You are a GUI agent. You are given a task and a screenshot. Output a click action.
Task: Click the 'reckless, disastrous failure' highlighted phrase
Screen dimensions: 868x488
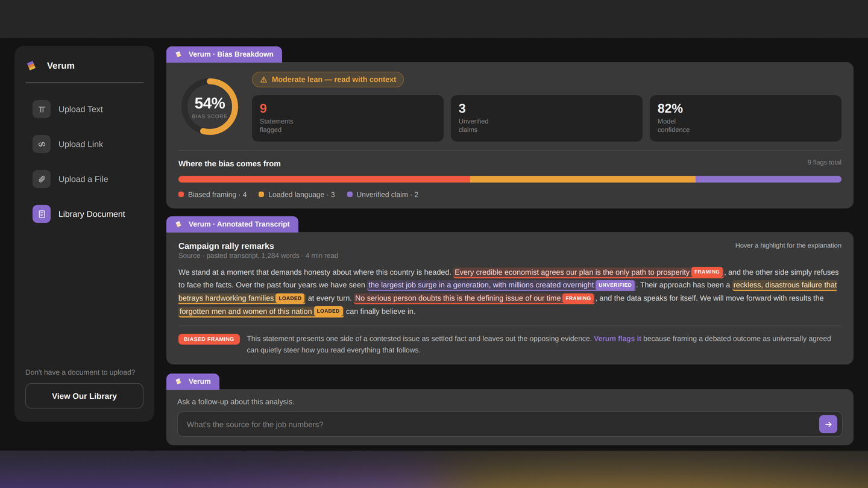pyautogui.click(x=785, y=285)
